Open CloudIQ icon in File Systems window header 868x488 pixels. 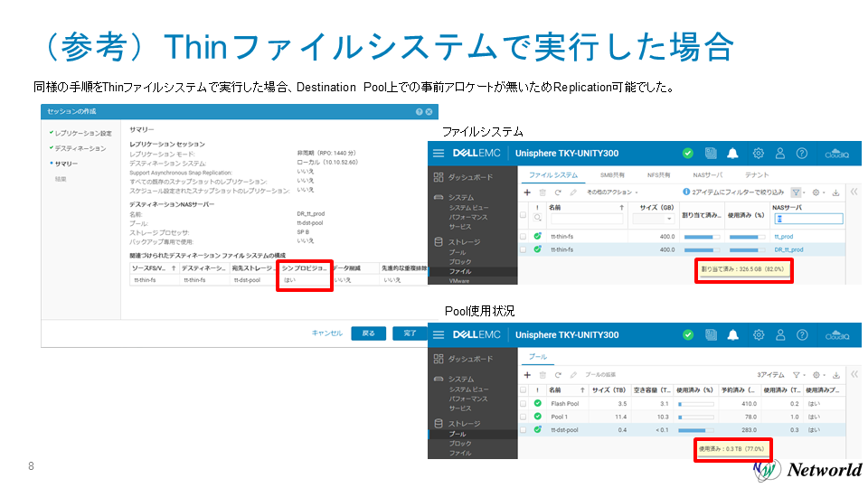pyautogui.click(x=836, y=154)
